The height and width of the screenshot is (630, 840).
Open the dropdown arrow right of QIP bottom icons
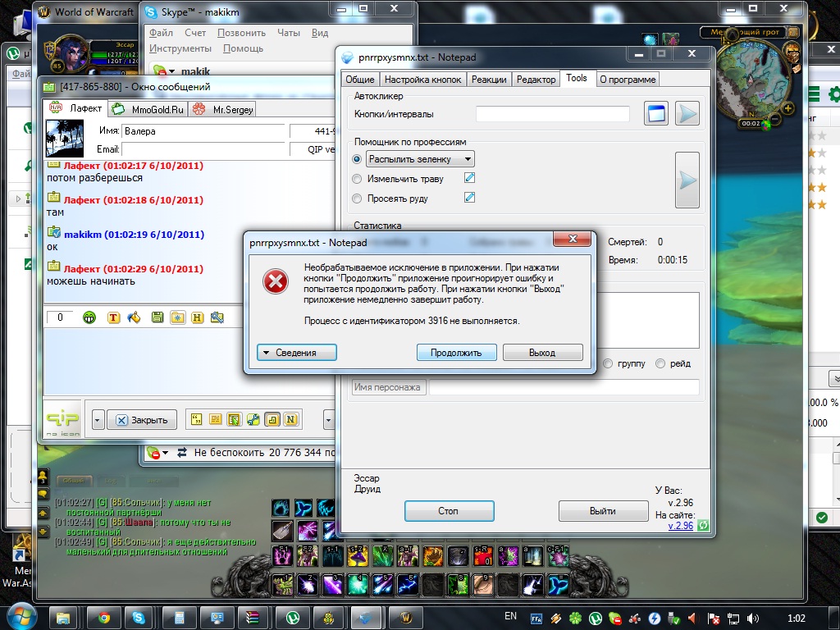(328, 421)
